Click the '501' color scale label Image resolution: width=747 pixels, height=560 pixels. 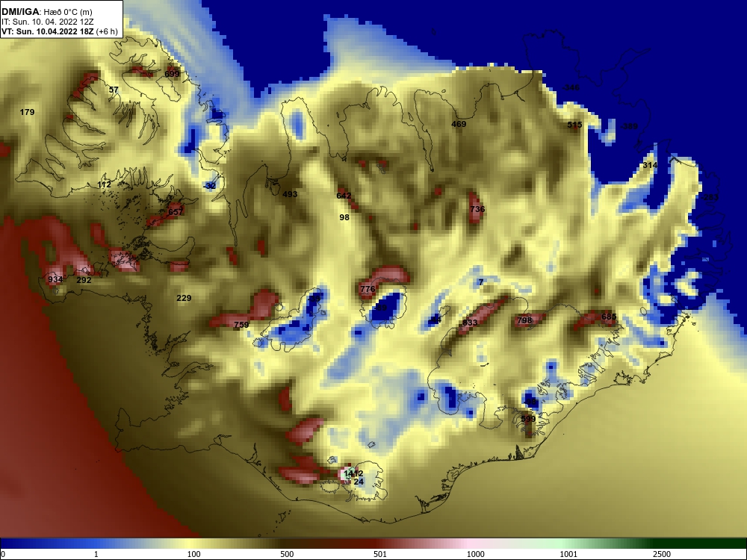tap(379, 554)
